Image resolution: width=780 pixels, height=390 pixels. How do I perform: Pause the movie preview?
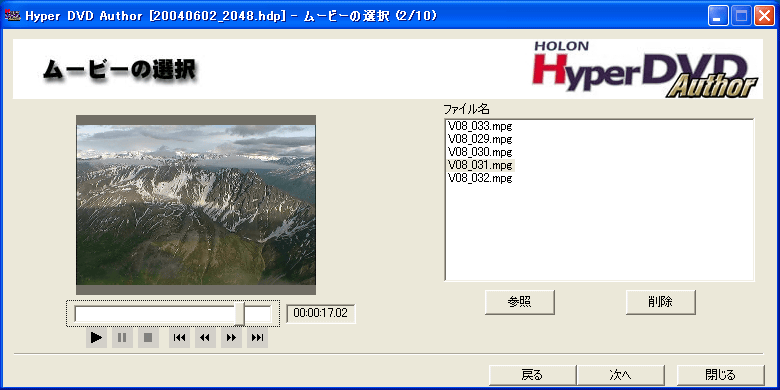click(122, 338)
